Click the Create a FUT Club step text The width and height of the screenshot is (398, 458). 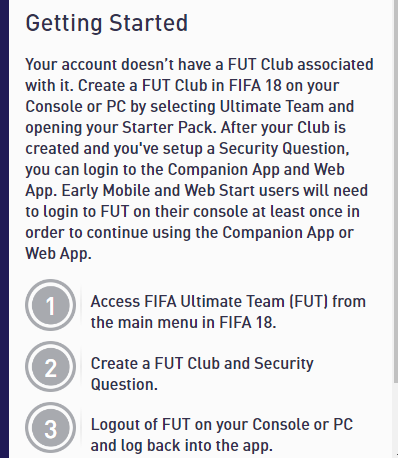(x=202, y=373)
